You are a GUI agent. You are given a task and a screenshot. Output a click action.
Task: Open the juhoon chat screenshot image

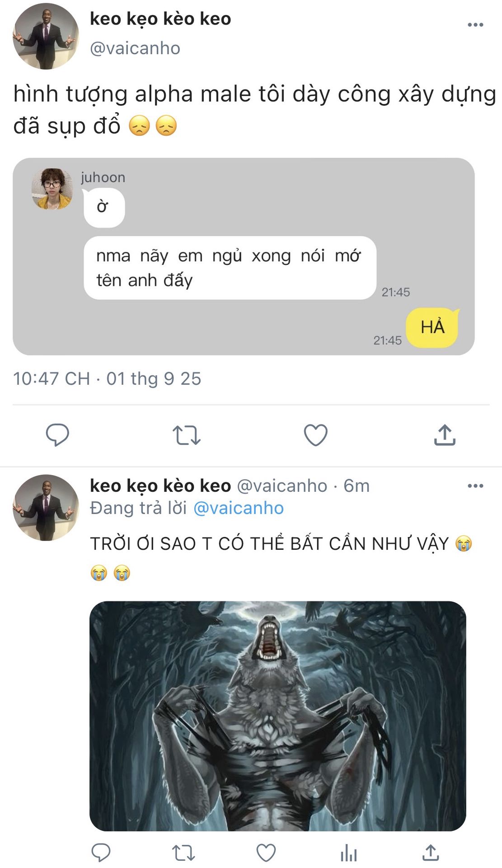pos(244,256)
